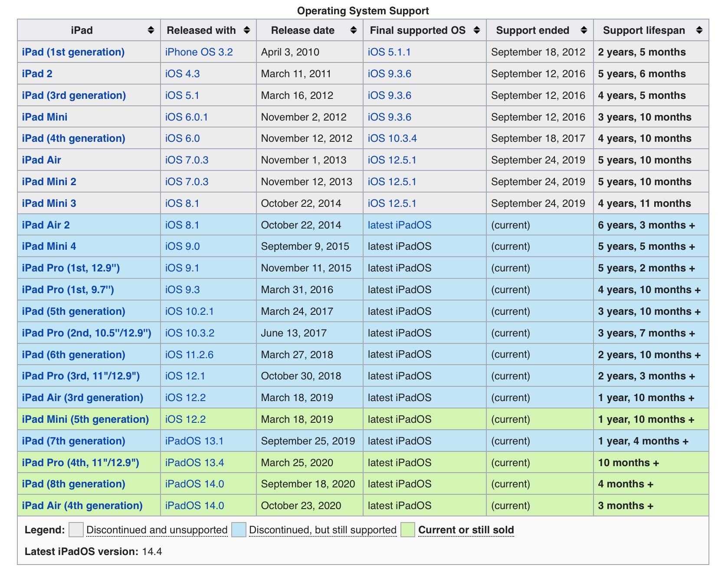Sort table by the iPad column arrows
This screenshot has height=578, width=728.
(x=151, y=30)
